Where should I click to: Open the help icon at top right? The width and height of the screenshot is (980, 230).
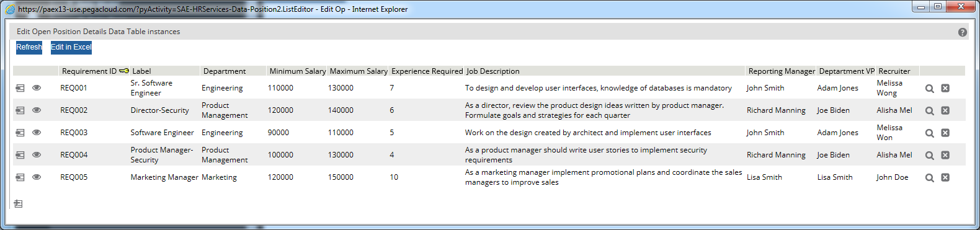click(963, 32)
